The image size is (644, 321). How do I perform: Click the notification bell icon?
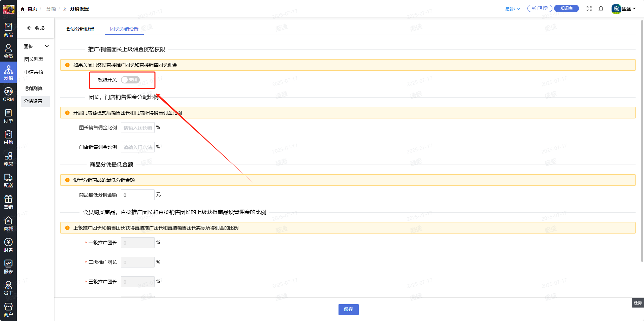tap(601, 9)
